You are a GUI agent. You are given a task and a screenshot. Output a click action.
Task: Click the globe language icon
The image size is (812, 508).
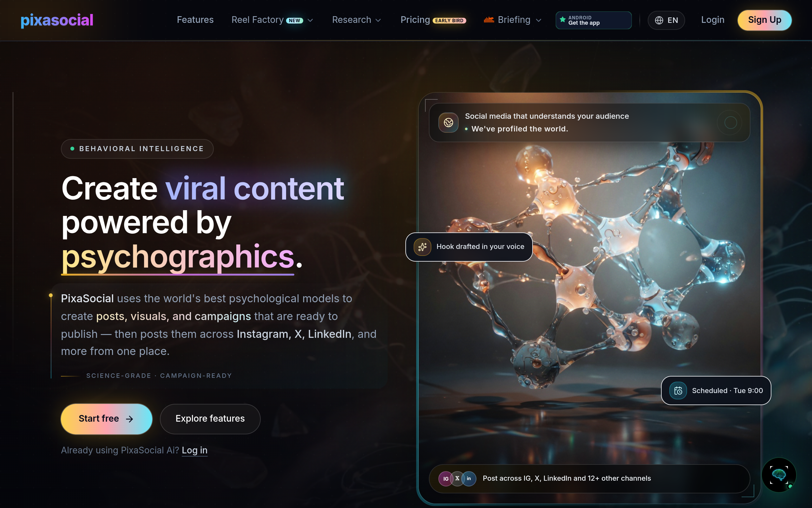click(659, 21)
